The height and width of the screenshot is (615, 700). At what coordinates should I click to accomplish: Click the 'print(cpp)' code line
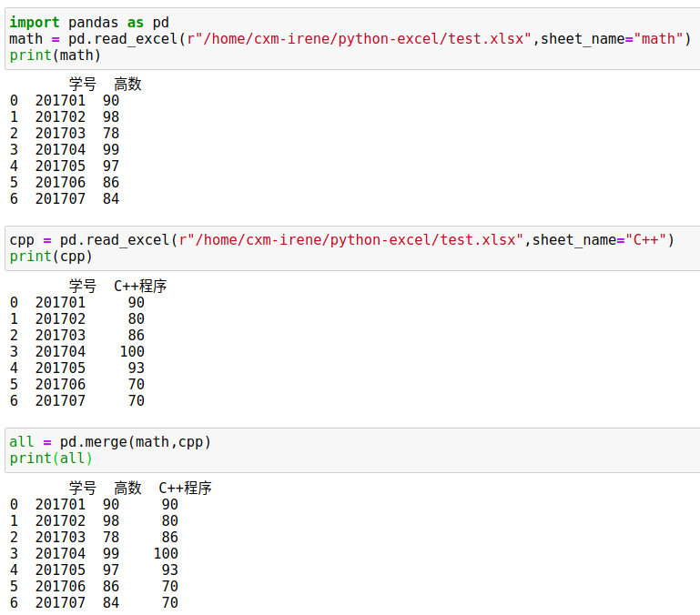click(x=51, y=257)
